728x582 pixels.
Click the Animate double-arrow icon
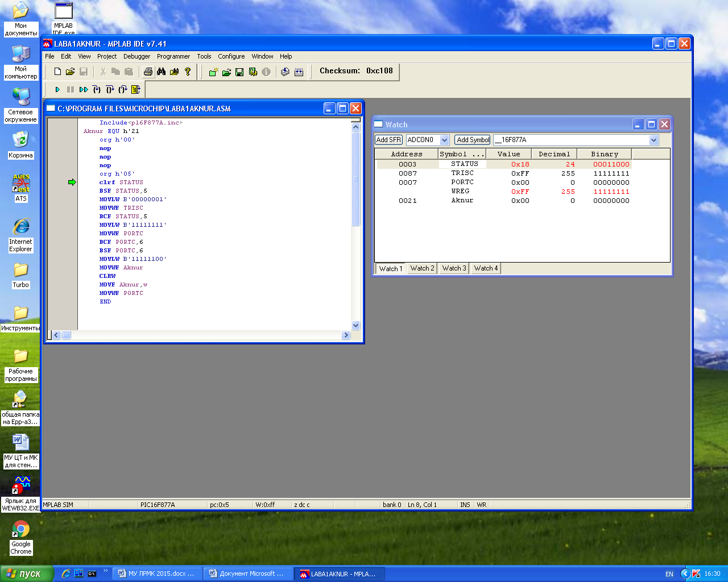click(x=84, y=90)
